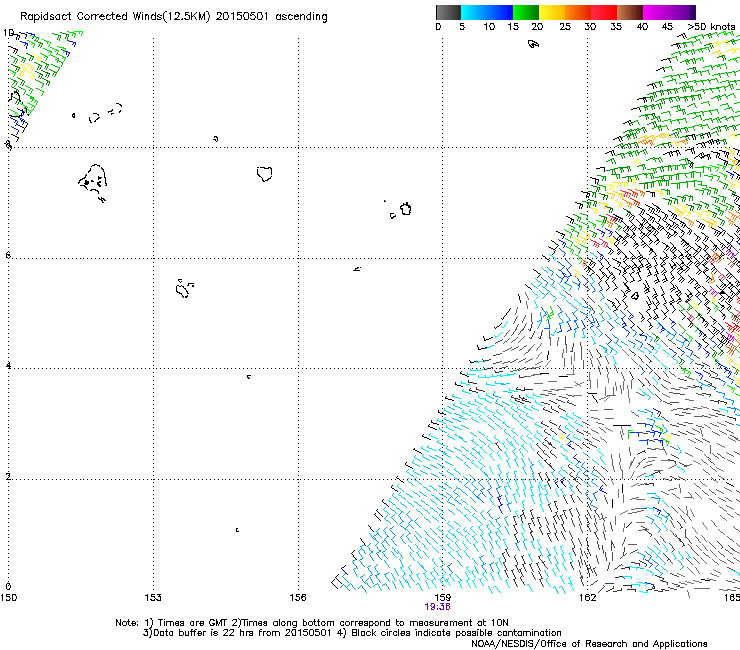This screenshot has height=650, width=740.
Task: Click the 156 longitude axis label
Action: tap(298, 598)
